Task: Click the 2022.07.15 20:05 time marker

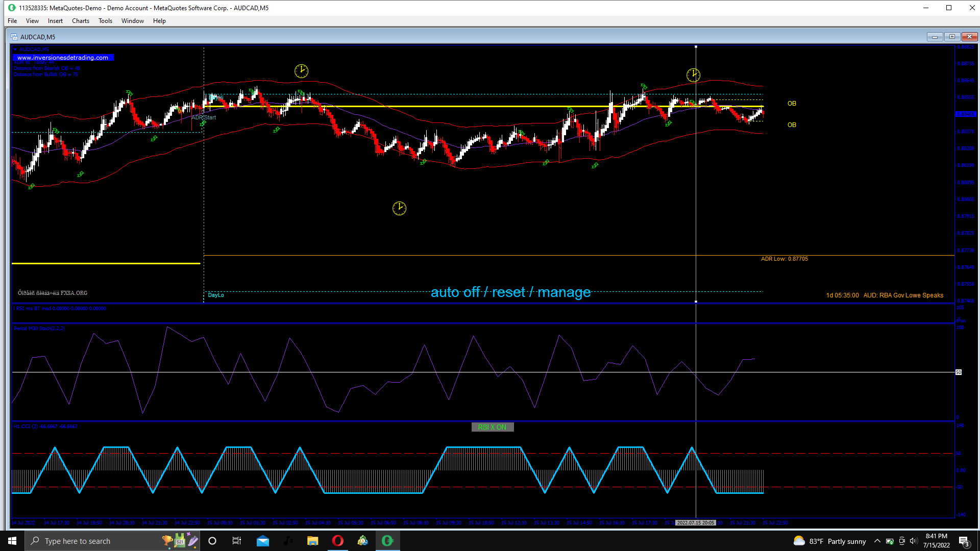Action: click(x=695, y=522)
